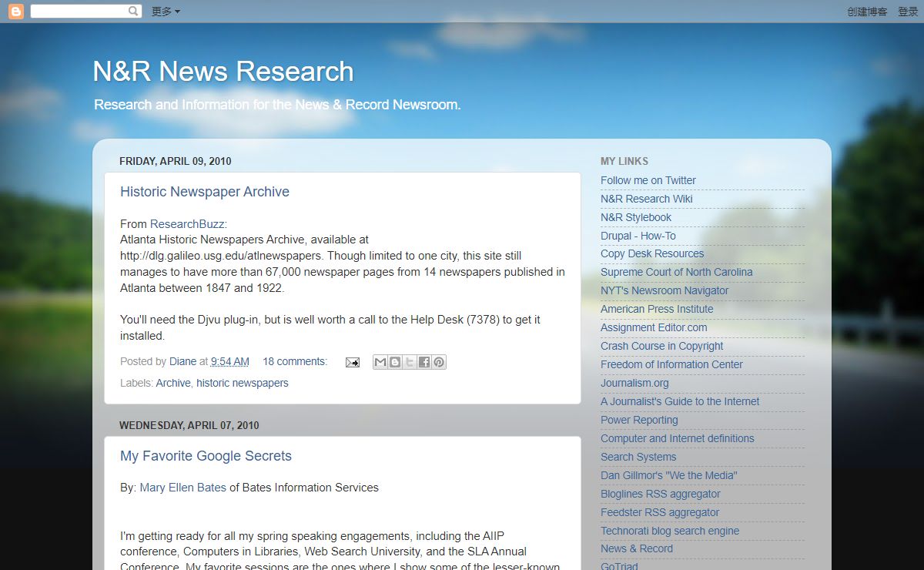Focus the Blogger navbar search field
Image resolution: width=924 pixels, height=570 pixels.
(79, 12)
